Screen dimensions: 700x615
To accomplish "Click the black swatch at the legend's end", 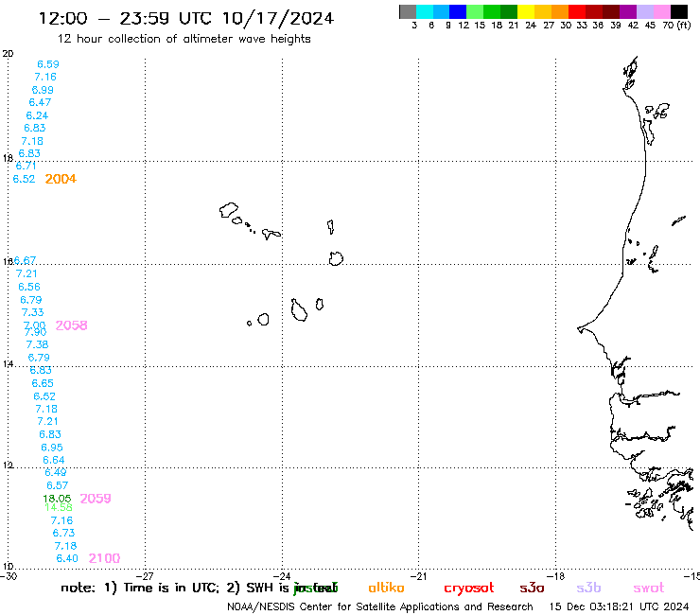I will click(x=678, y=11).
